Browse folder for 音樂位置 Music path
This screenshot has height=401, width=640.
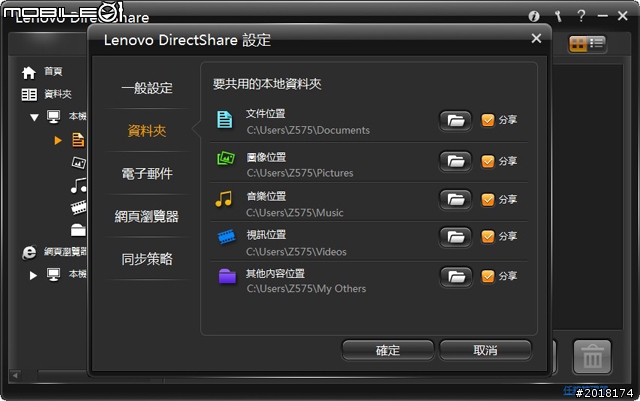point(456,200)
